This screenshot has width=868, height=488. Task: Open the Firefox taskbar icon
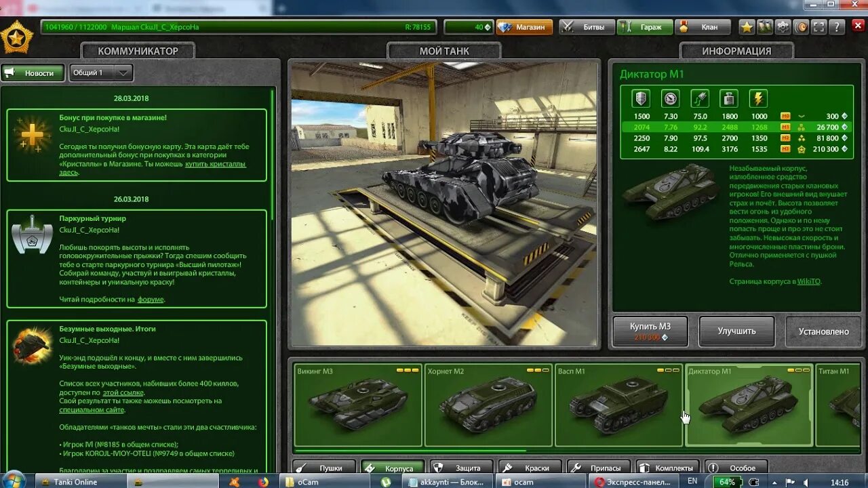coord(263,482)
